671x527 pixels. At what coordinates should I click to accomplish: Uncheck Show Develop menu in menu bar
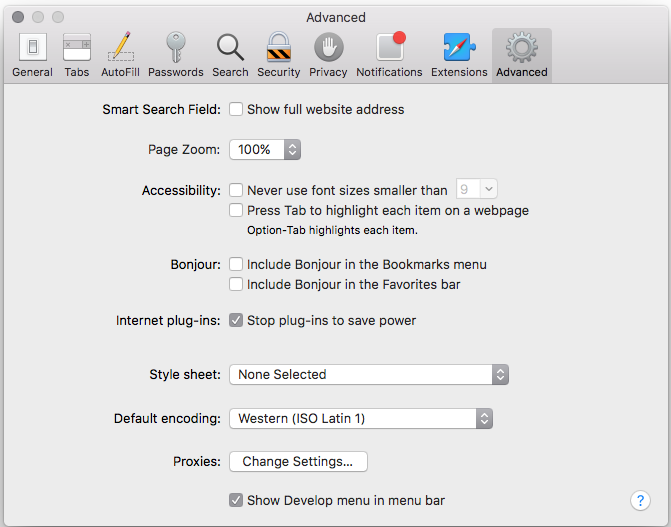pos(236,500)
